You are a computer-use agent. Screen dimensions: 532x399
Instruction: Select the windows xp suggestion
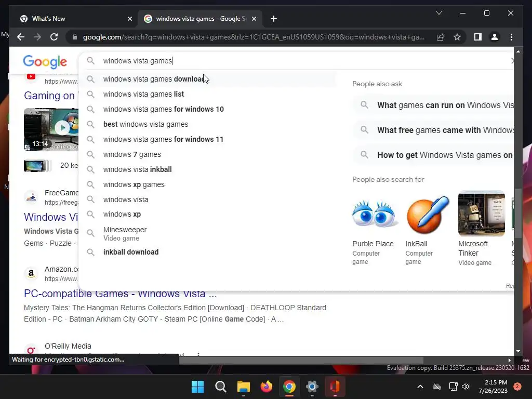208,215
